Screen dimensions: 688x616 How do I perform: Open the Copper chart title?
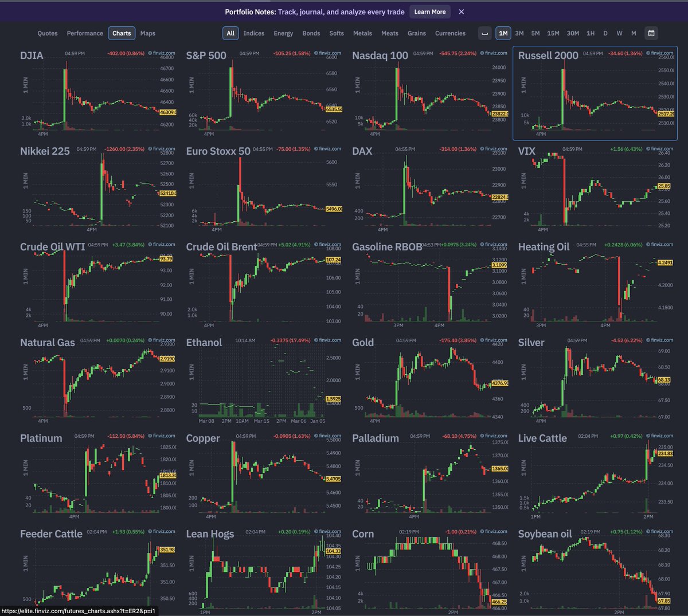pyautogui.click(x=203, y=438)
